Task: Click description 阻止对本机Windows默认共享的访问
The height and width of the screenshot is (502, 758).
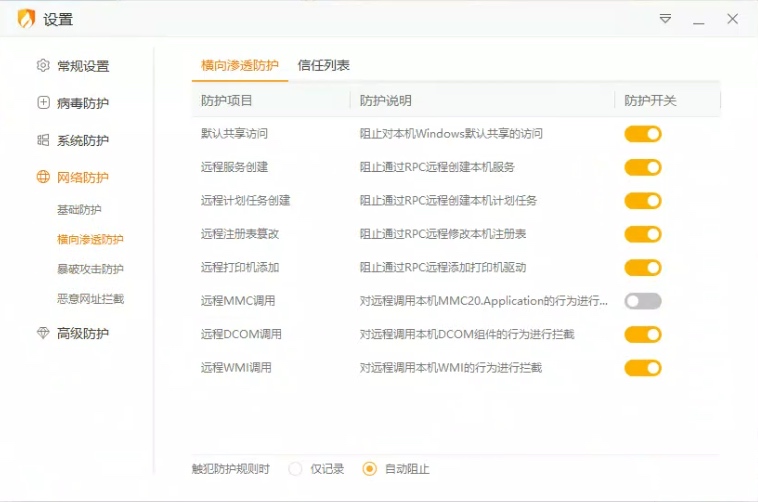Action: 451,133
